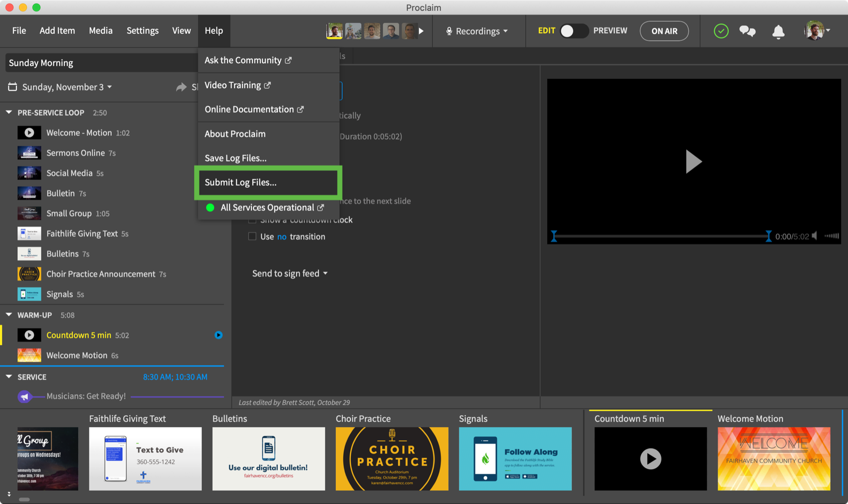The height and width of the screenshot is (504, 848).
Task: Play the video preview
Action: click(x=693, y=162)
